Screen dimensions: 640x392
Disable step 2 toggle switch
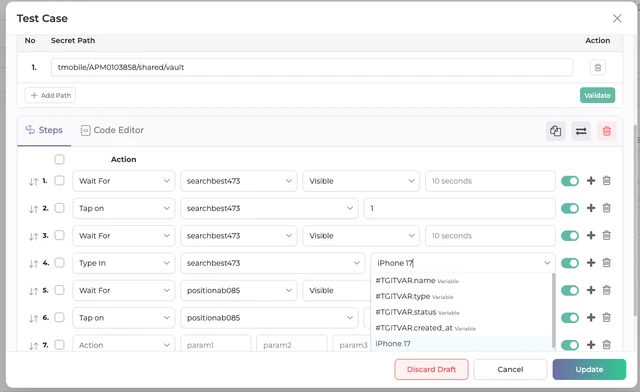coord(570,208)
